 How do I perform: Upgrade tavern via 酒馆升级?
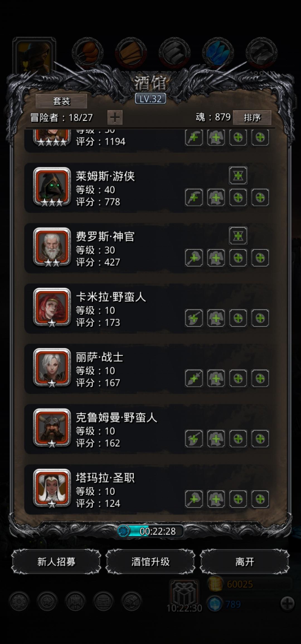[151, 561]
